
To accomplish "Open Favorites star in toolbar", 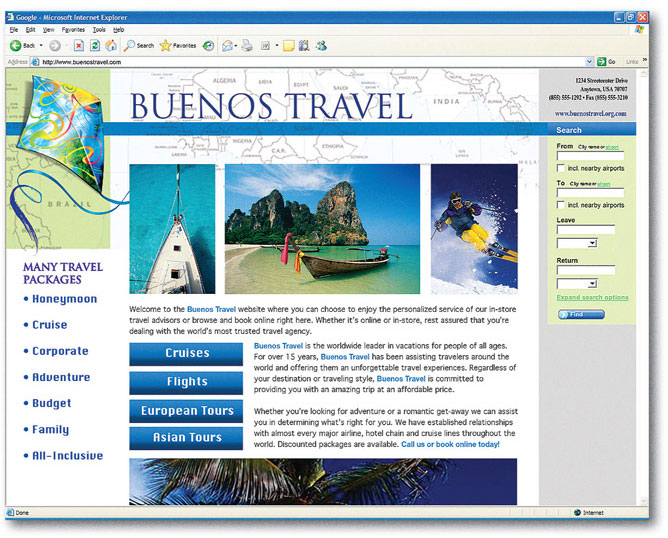I will (178, 46).
